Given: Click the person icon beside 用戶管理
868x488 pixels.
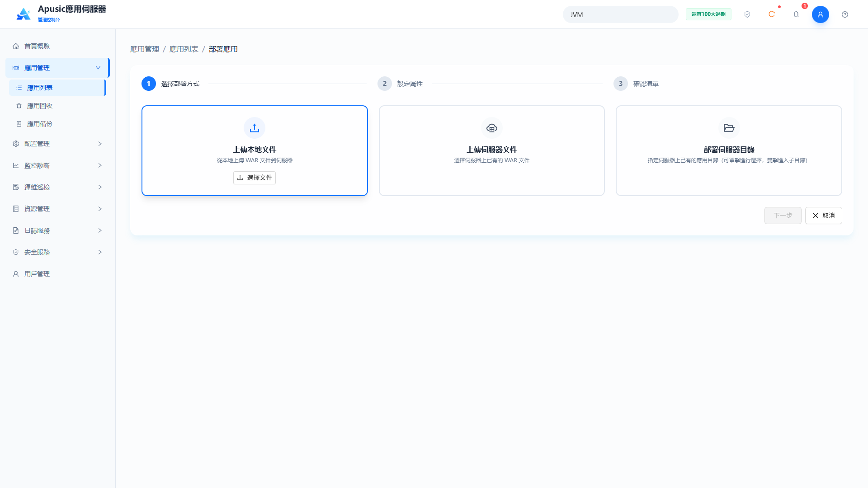Looking at the screenshot, I should (16, 274).
